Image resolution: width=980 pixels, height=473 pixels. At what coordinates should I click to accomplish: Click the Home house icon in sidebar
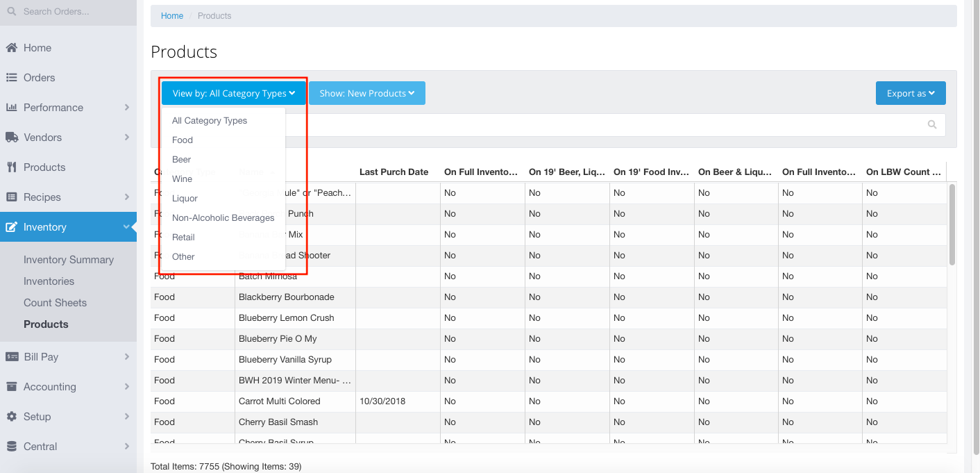point(12,48)
